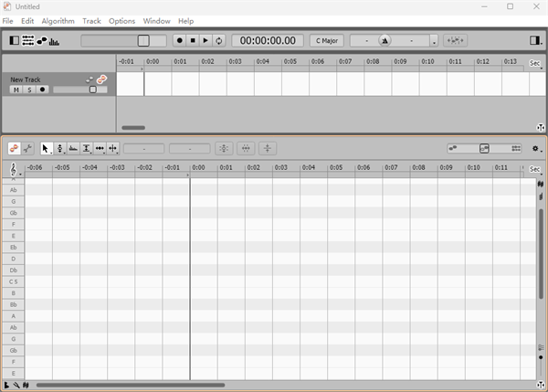Click the second icon in note editor right strip

(541, 196)
